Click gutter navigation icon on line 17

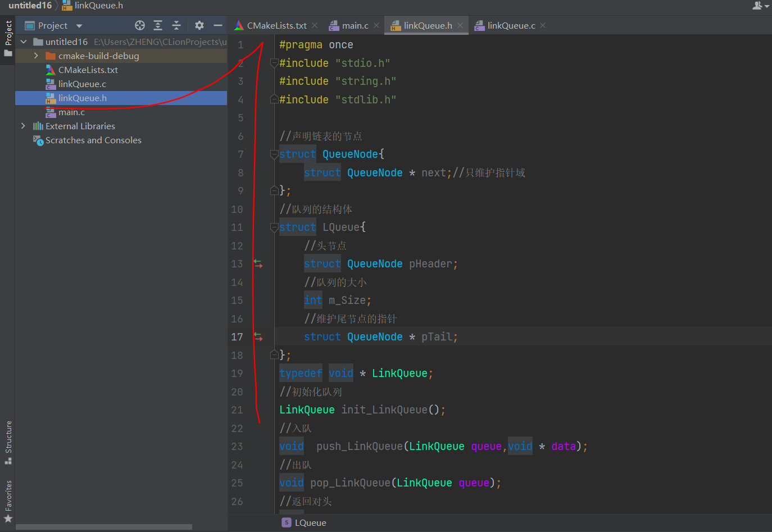click(x=258, y=337)
